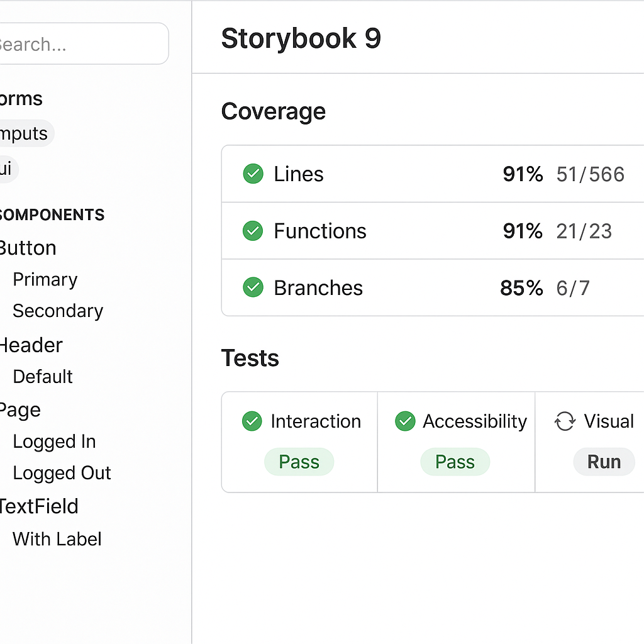This screenshot has height=644, width=644.
Task: Click the Coverage heading
Action: point(273,112)
